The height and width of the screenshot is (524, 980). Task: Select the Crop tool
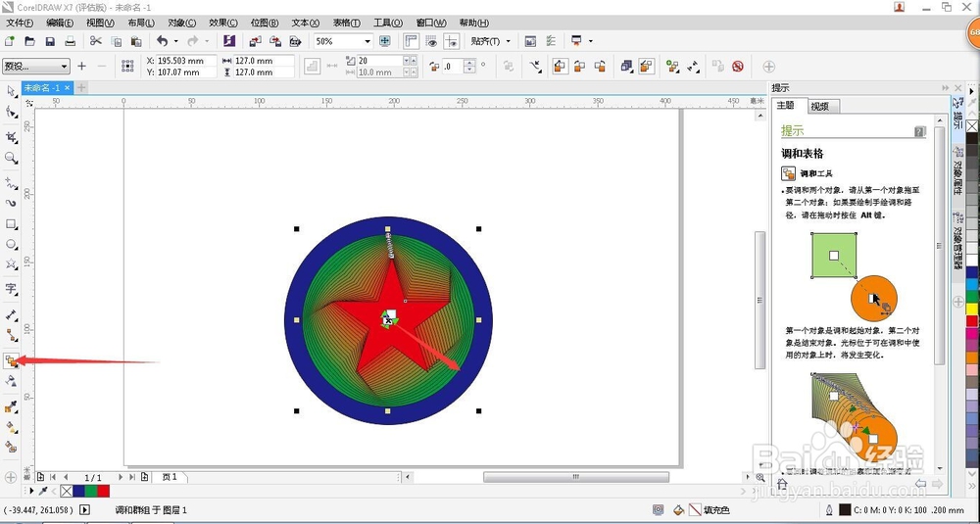pos(11,137)
